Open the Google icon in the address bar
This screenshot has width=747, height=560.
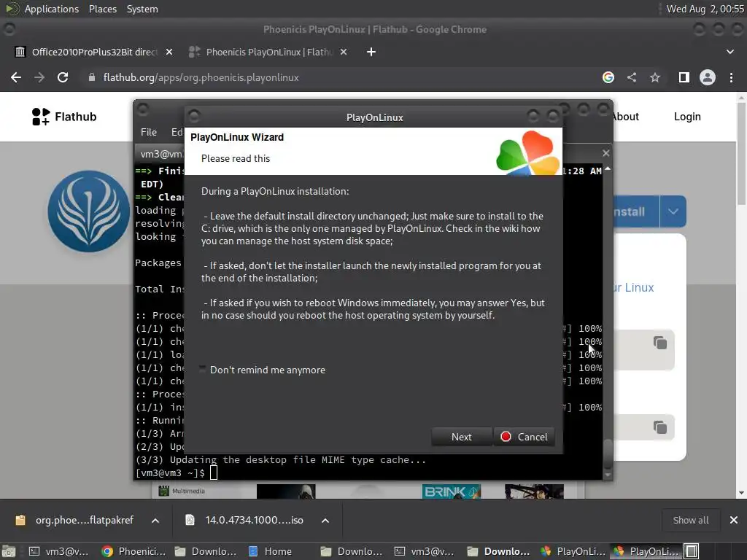coord(608,77)
